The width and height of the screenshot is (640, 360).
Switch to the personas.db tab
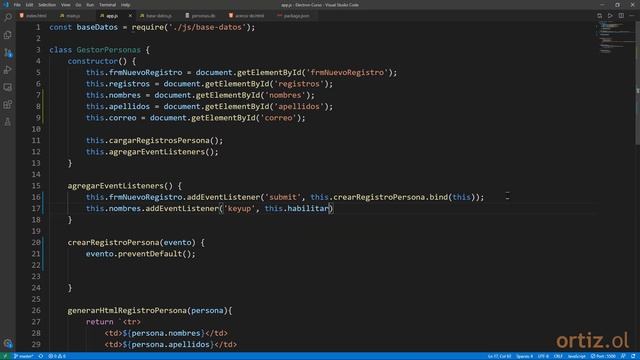tap(203, 16)
